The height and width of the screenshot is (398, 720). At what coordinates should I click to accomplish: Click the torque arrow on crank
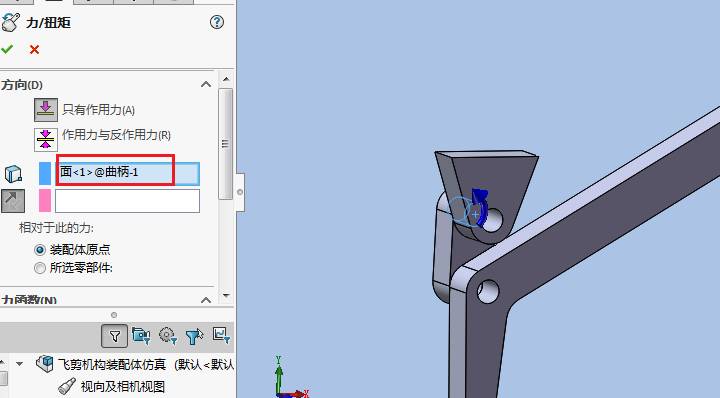480,207
